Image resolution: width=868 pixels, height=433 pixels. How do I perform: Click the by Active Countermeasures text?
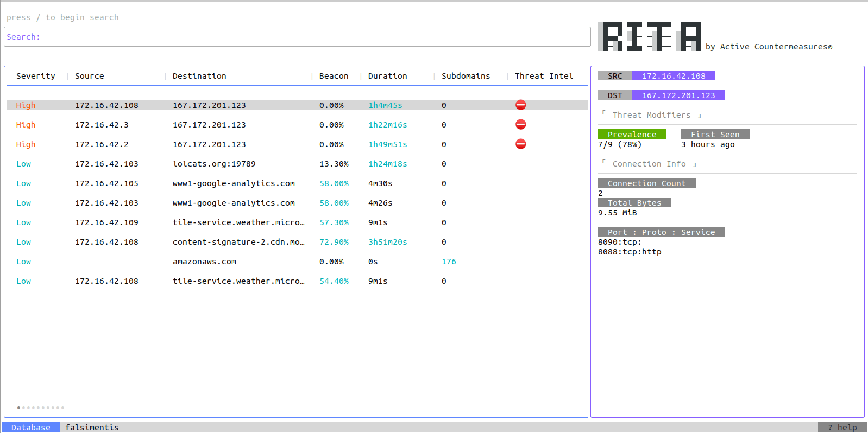point(769,47)
